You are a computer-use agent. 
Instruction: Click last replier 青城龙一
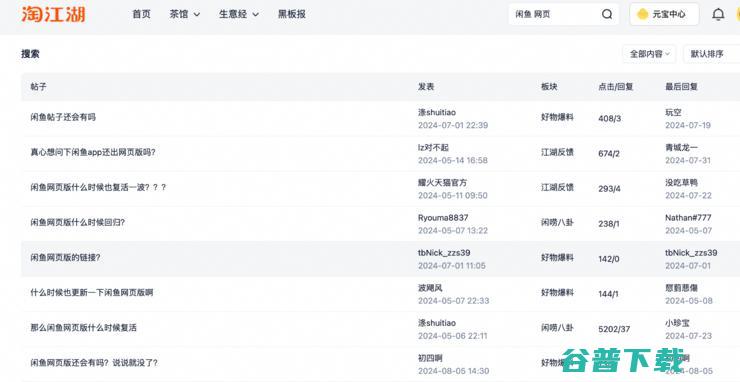681,147
